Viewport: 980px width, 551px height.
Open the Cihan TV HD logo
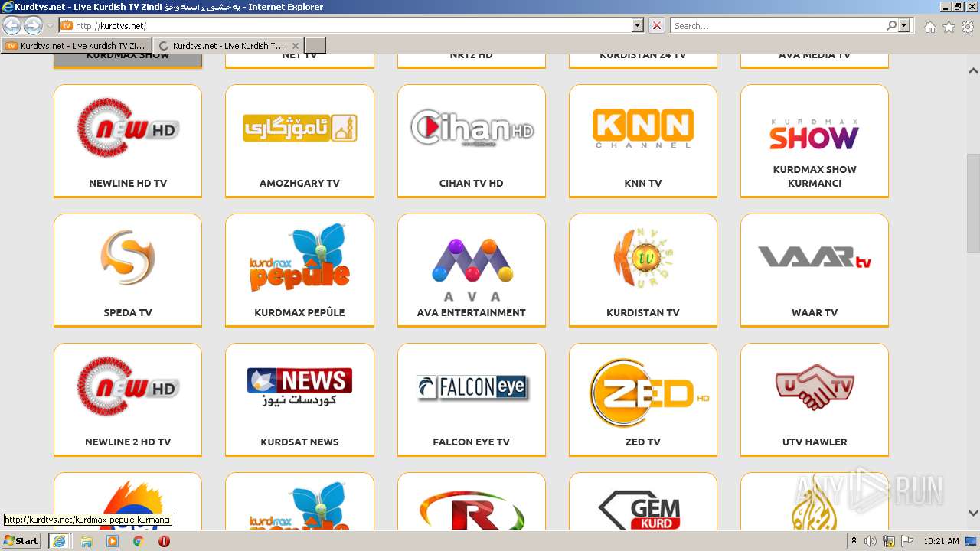pos(472,128)
